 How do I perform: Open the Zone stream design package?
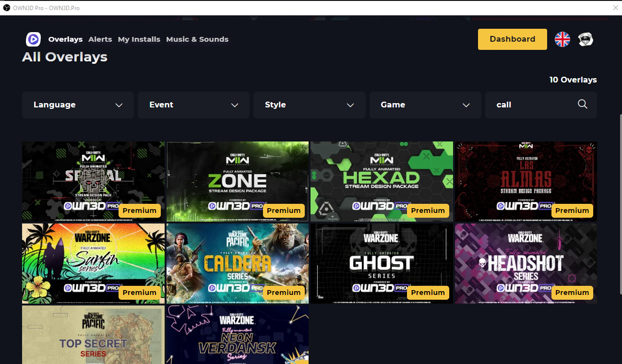point(238,181)
